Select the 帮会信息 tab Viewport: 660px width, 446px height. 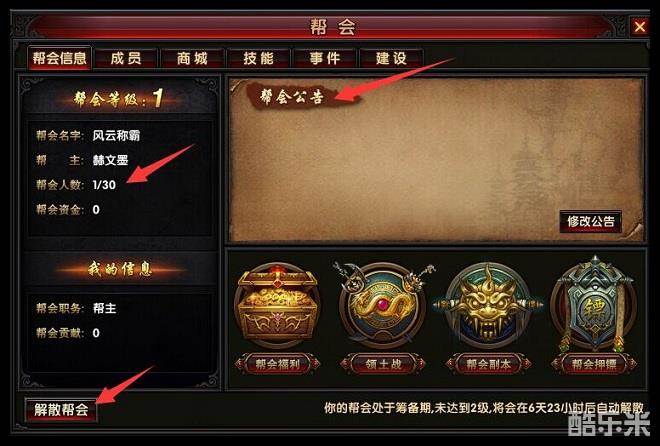point(59,58)
